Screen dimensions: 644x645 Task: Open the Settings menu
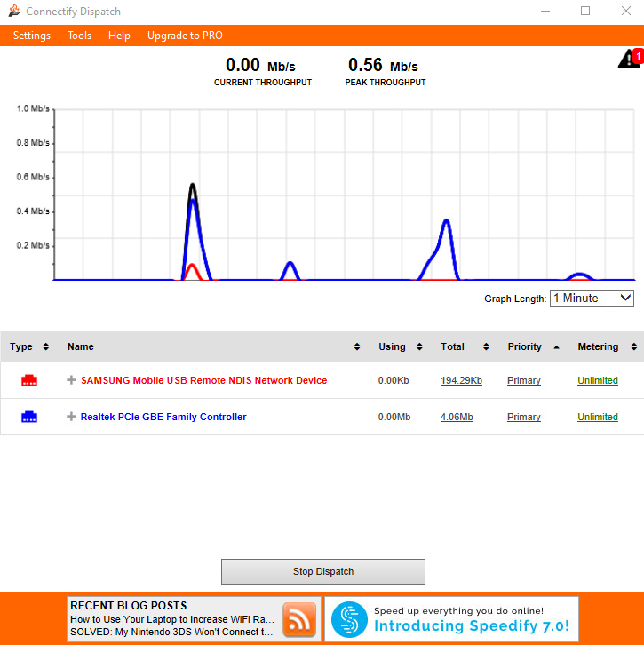(32, 36)
